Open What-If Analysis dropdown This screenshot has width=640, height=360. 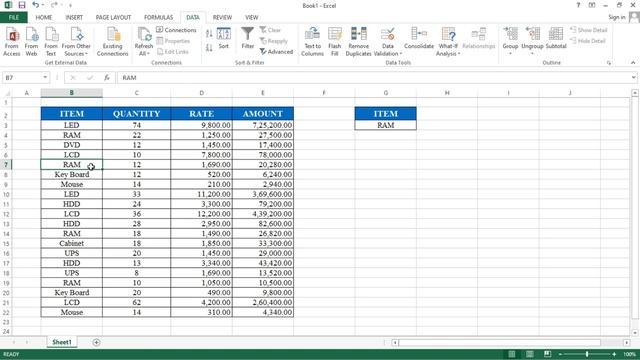(x=448, y=41)
